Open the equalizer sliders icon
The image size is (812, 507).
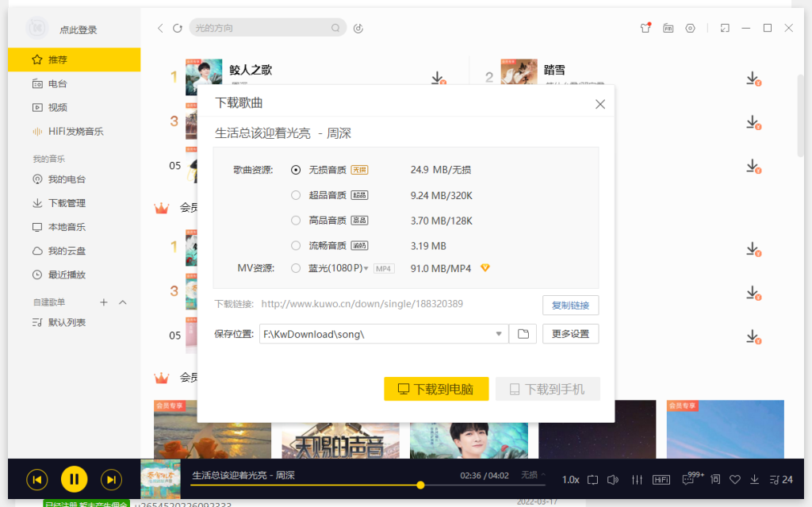click(x=637, y=480)
